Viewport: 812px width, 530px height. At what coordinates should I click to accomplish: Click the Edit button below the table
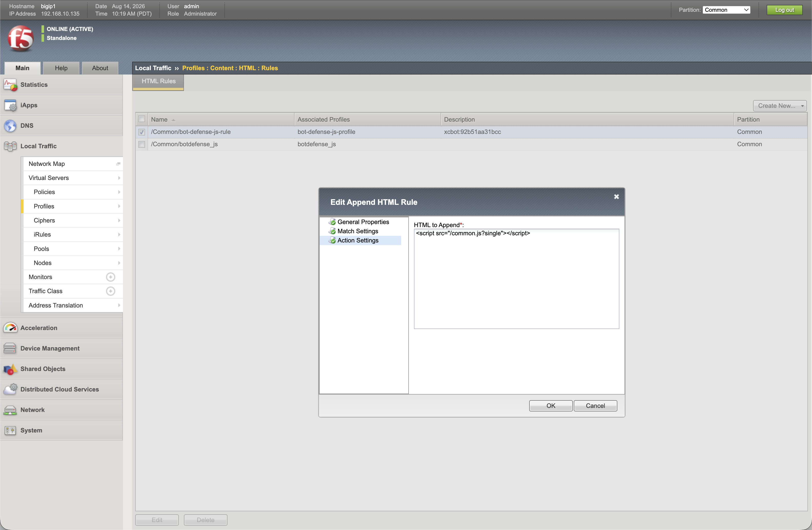[157, 520]
